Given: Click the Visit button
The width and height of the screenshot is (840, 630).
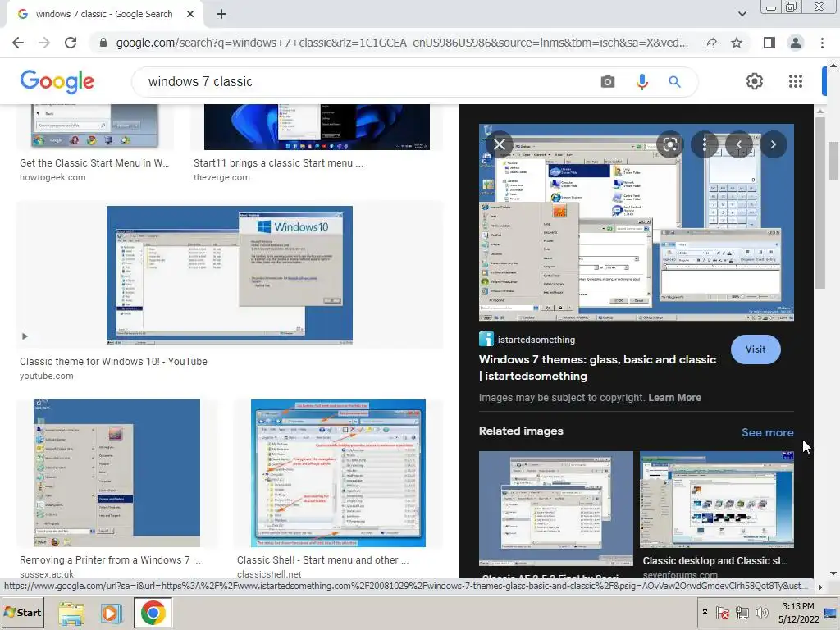Looking at the screenshot, I should pyautogui.click(x=756, y=349).
